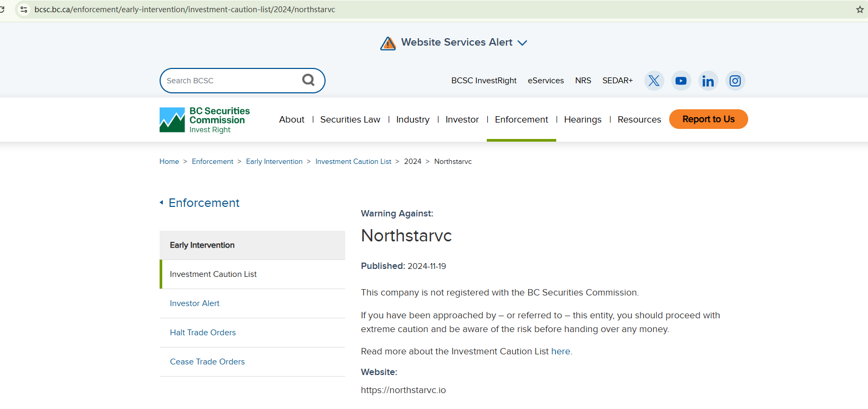Click the magnifying glass search icon
Image resolution: width=868 pixels, height=409 pixels.
click(x=308, y=80)
